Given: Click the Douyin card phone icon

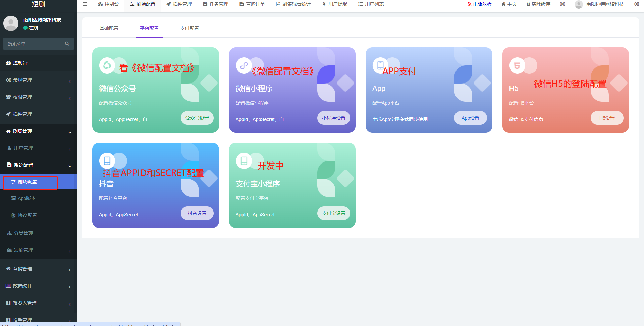Looking at the screenshot, I should click(x=107, y=161).
